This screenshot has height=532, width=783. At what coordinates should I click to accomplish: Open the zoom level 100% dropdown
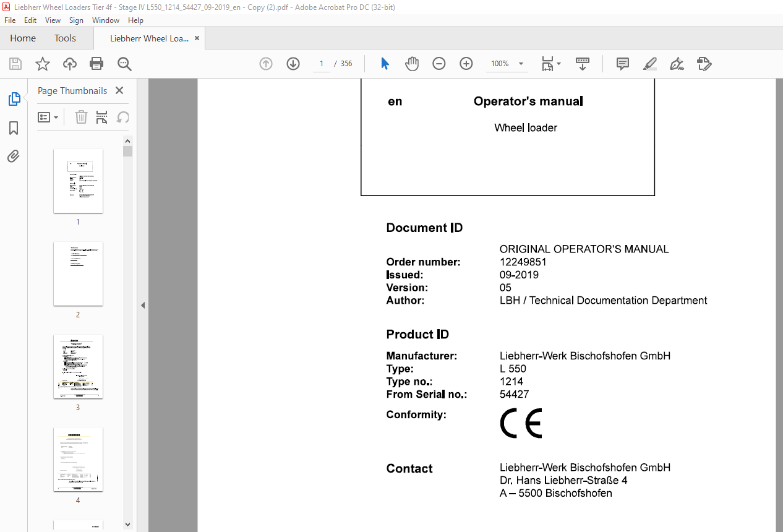click(507, 64)
